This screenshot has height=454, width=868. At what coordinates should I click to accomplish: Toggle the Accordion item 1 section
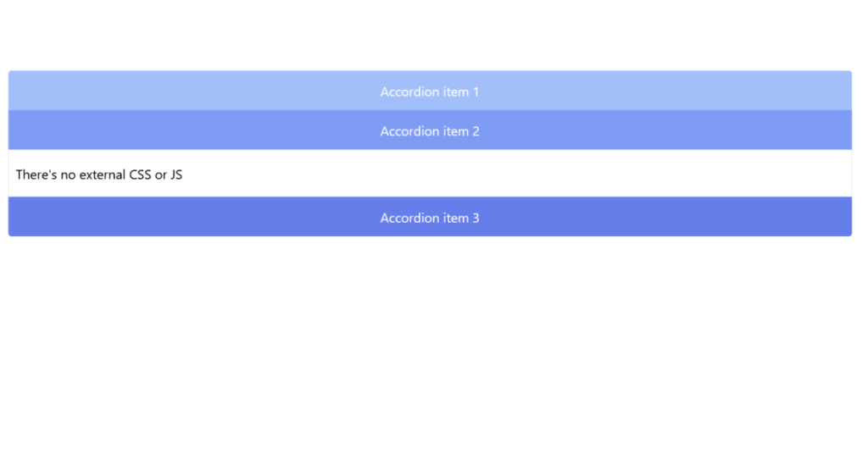click(430, 91)
